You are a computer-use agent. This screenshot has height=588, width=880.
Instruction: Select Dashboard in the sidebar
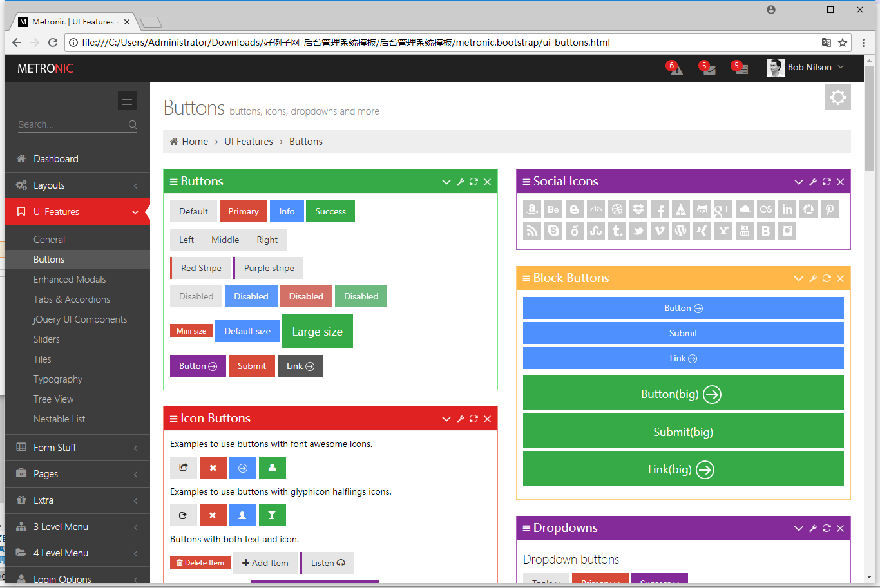click(x=77, y=158)
